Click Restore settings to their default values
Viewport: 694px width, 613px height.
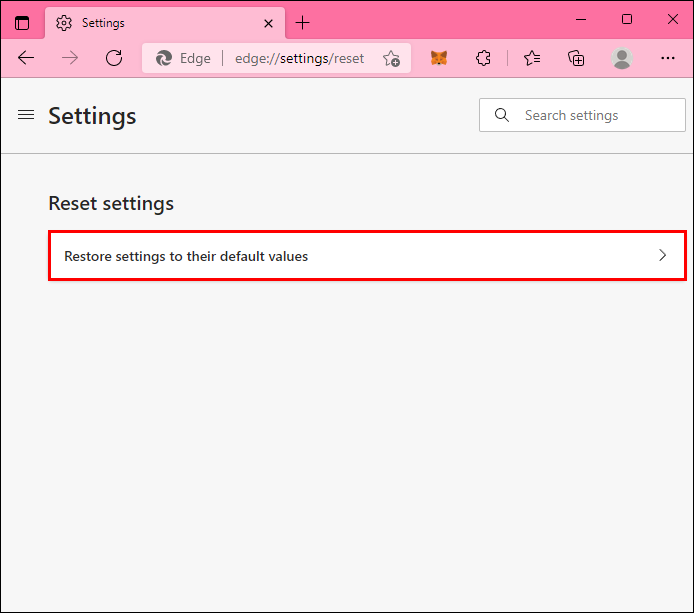(x=186, y=256)
